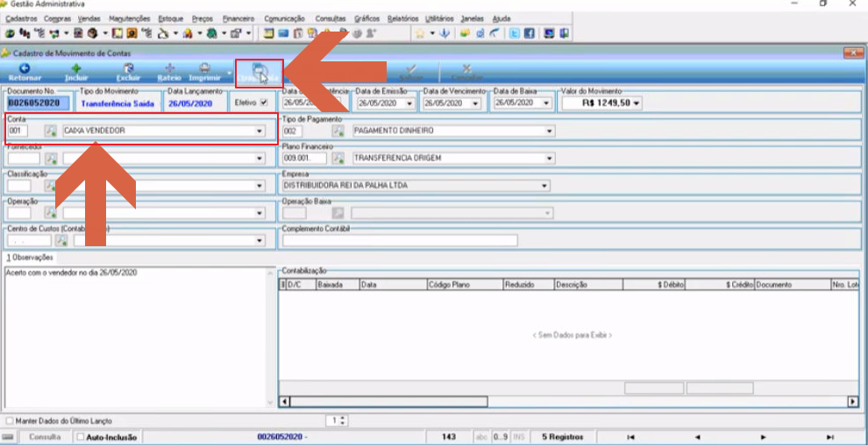The image size is (868, 445).
Task: Open the Data de Vencimento date picker
Action: 477,102
